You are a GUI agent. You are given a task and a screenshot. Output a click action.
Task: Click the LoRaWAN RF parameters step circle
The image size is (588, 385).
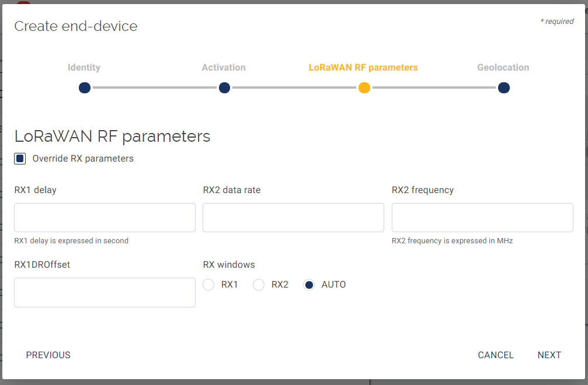point(364,88)
